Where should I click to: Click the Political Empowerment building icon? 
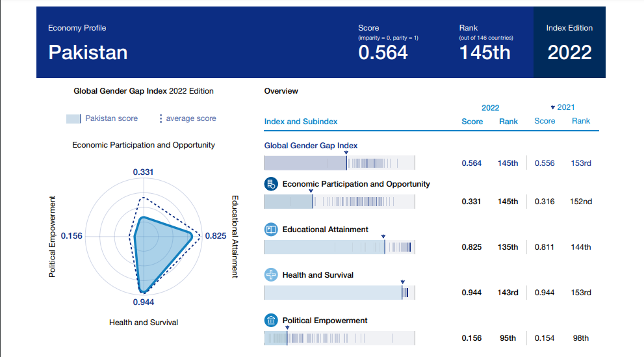271,321
